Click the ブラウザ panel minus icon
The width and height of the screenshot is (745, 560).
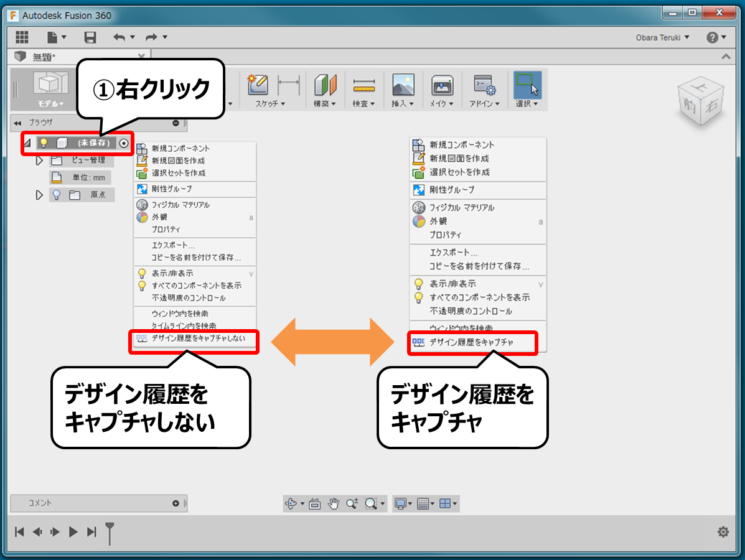pos(176,123)
